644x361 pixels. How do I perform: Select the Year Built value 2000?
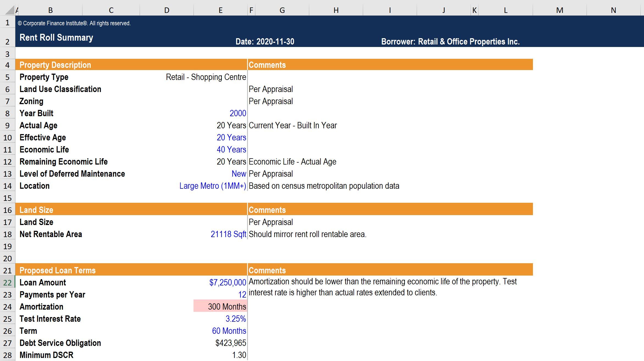pyautogui.click(x=238, y=113)
